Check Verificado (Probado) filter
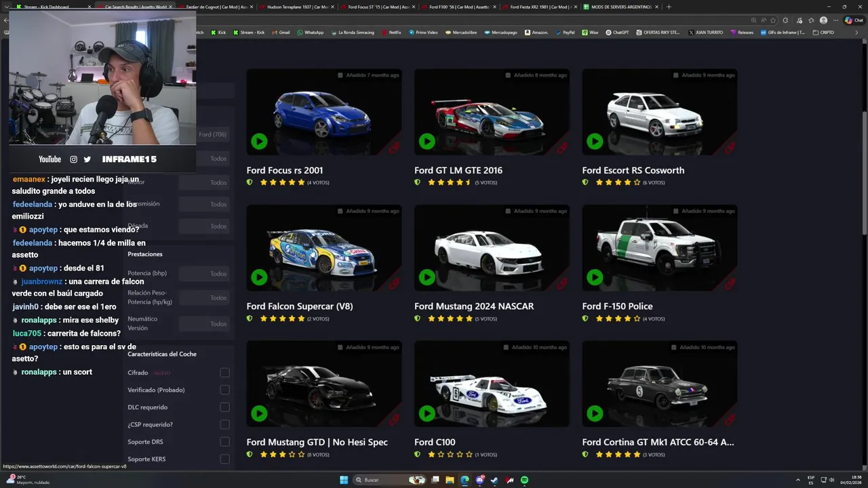 tap(224, 390)
